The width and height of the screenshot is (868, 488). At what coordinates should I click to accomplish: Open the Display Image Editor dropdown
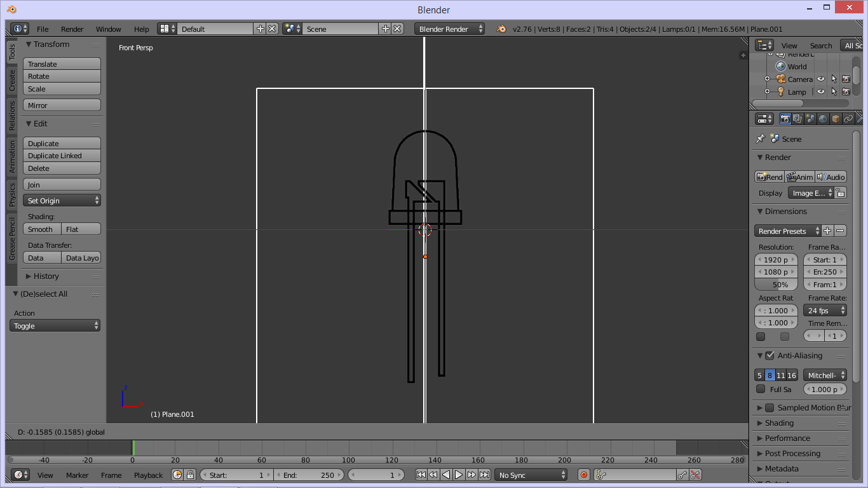coord(810,193)
